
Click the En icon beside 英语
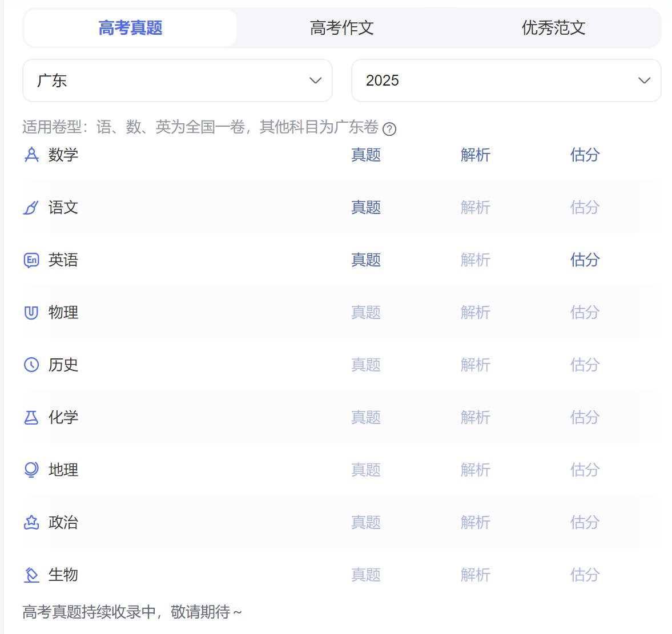(x=30, y=260)
